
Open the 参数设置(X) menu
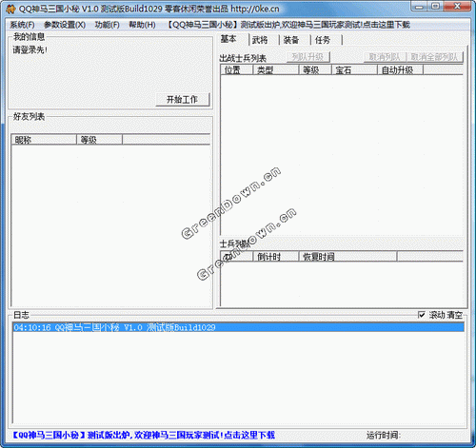point(65,25)
